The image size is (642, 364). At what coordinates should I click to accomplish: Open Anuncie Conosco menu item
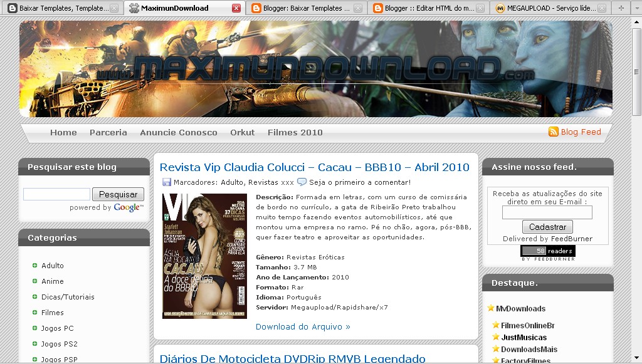point(179,133)
